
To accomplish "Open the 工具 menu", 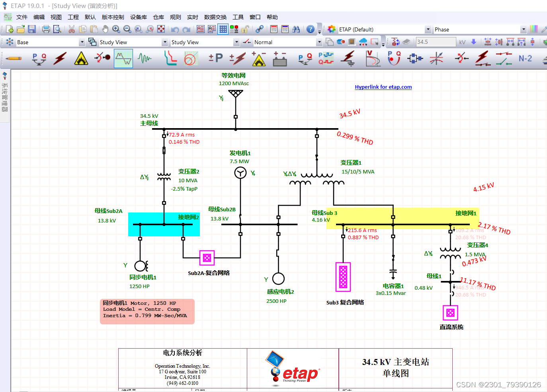I will click(x=238, y=17).
